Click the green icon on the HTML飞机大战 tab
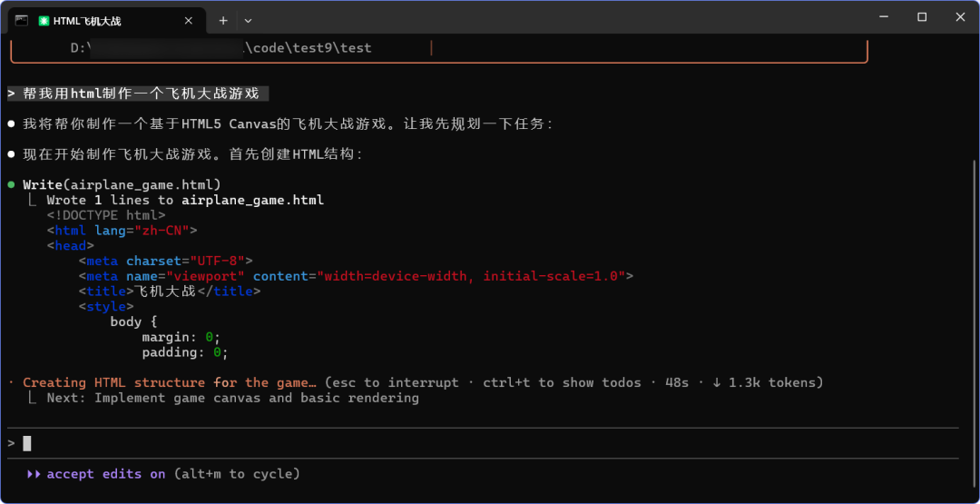The width and height of the screenshot is (980, 504). tap(44, 21)
